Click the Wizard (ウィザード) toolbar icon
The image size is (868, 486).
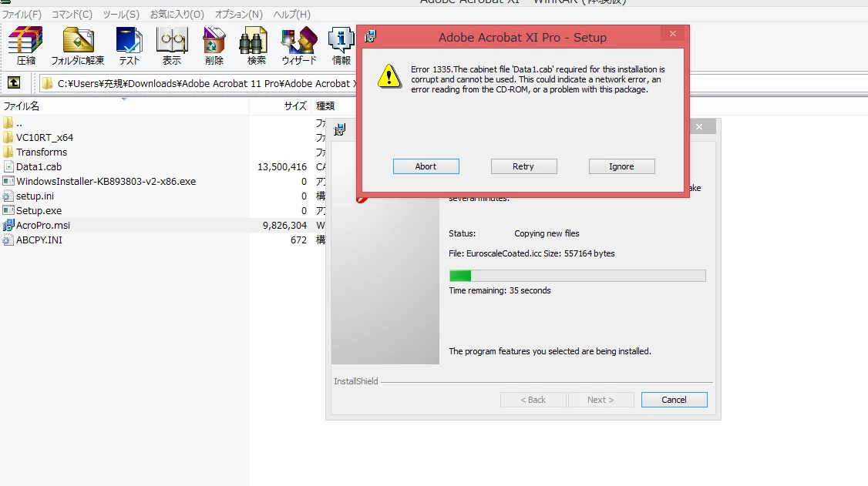299,40
